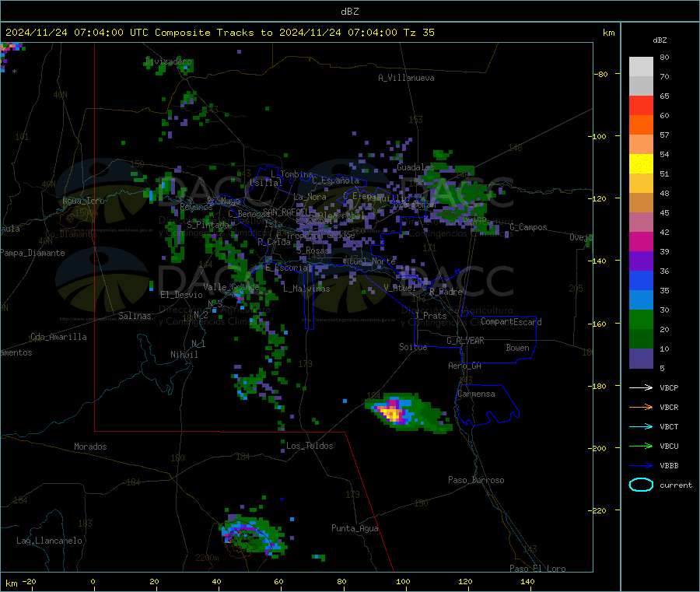Click the Nihuil label
Viewport: 700px width, 592px height.
tap(184, 355)
